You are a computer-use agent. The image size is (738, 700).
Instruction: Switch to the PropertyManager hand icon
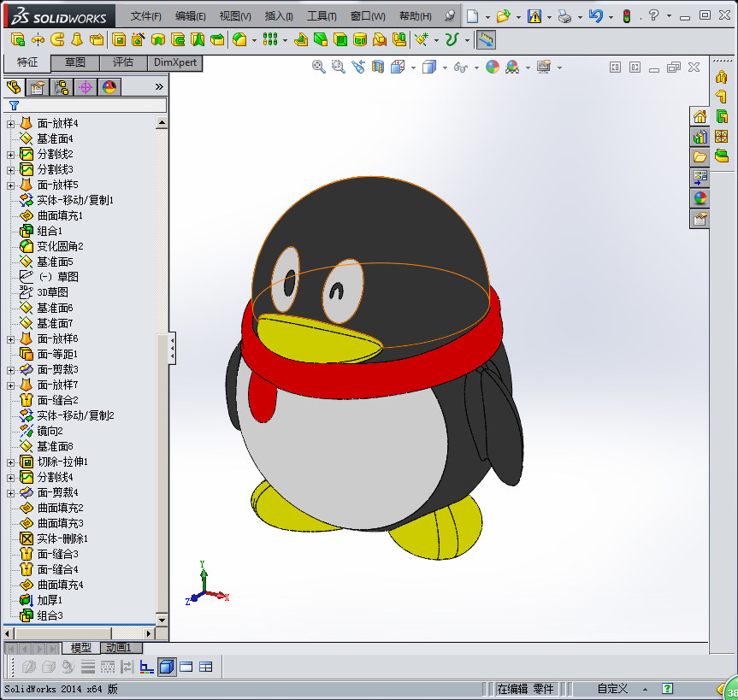(38, 86)
